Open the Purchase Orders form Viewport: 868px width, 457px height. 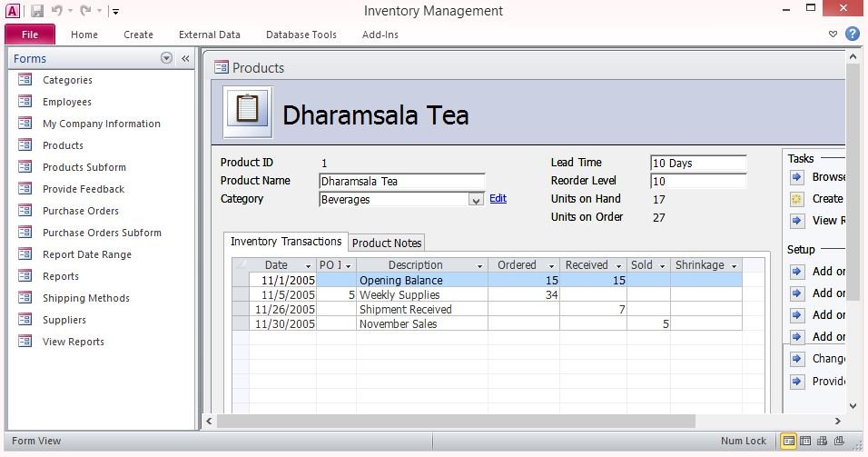80,211
